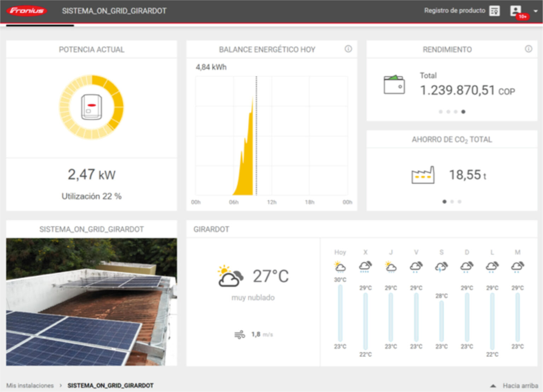Open the user account notifications icon
The width and height of the screenshot is (543, 392).
tap(516, 11)
